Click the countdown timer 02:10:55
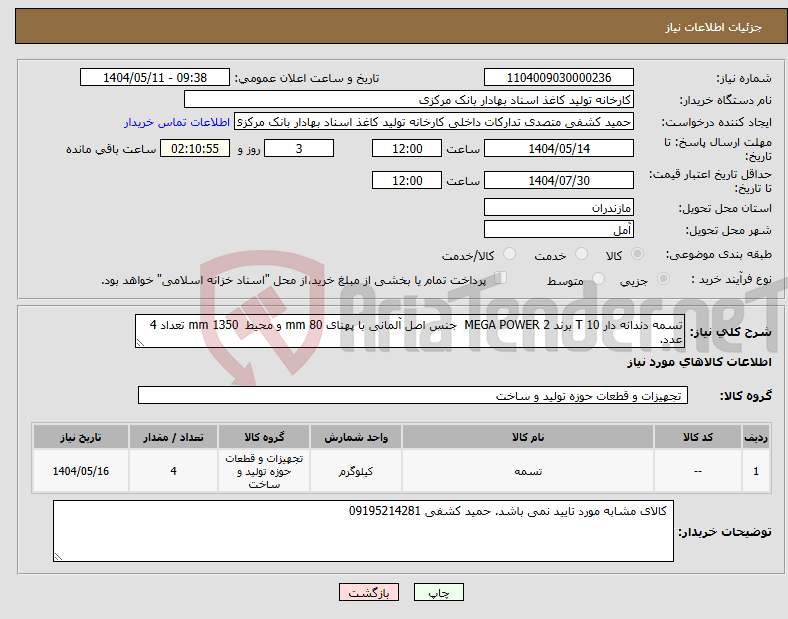The width and height of the screenshot is (788, 619). click(195, 148)
